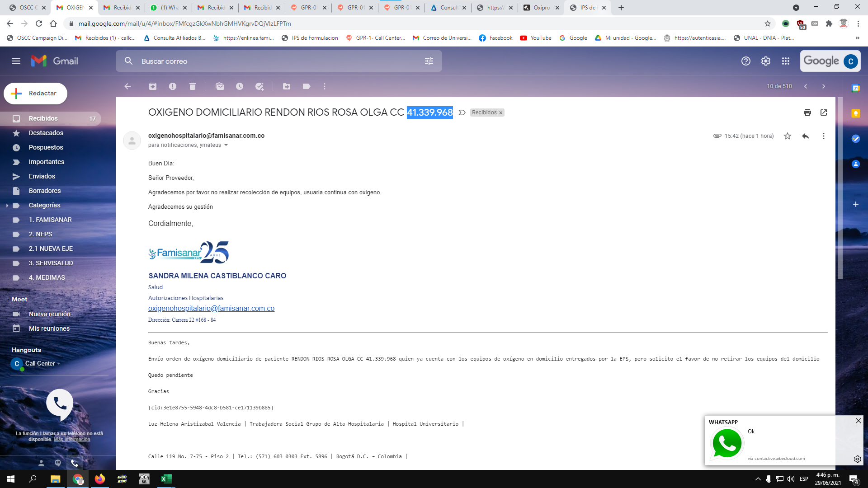
Task: Open the Move to folder icon
Action: click(x=287, y=86)
